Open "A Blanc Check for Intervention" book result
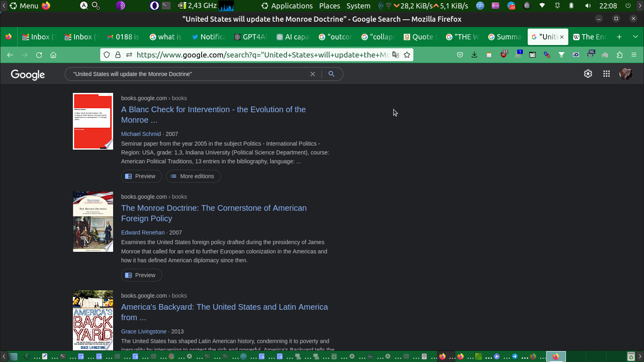 [213, 115]
